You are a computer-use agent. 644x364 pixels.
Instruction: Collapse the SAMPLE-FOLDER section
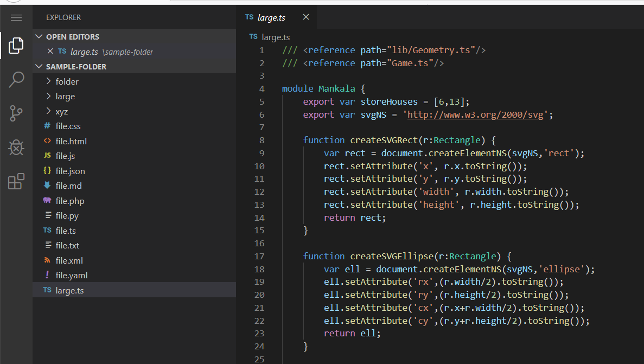coord(39,66)
